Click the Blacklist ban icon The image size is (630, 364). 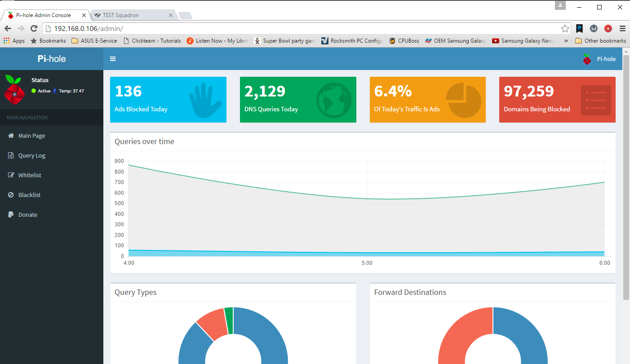click(x=11, y=195)
